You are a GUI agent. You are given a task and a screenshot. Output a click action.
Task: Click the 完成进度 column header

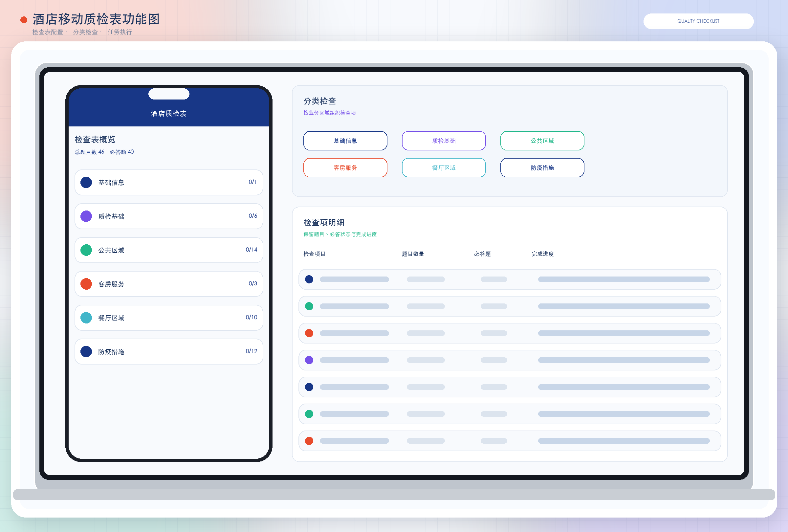coord(542,254)
